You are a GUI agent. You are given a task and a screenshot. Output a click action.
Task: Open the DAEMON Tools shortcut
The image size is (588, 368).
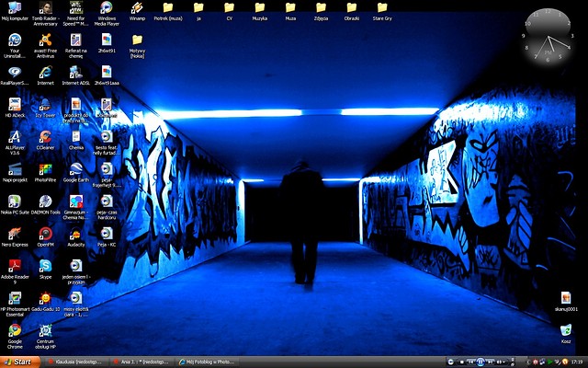click(x=45, y=205)
